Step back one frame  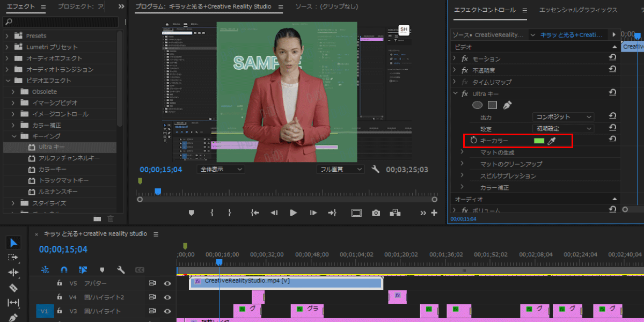point(274,213)
